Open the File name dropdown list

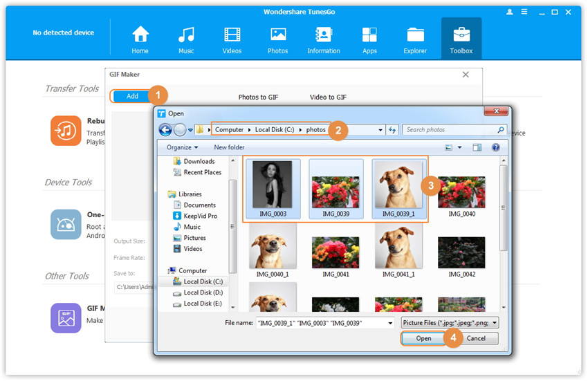(x=390, y=323)
